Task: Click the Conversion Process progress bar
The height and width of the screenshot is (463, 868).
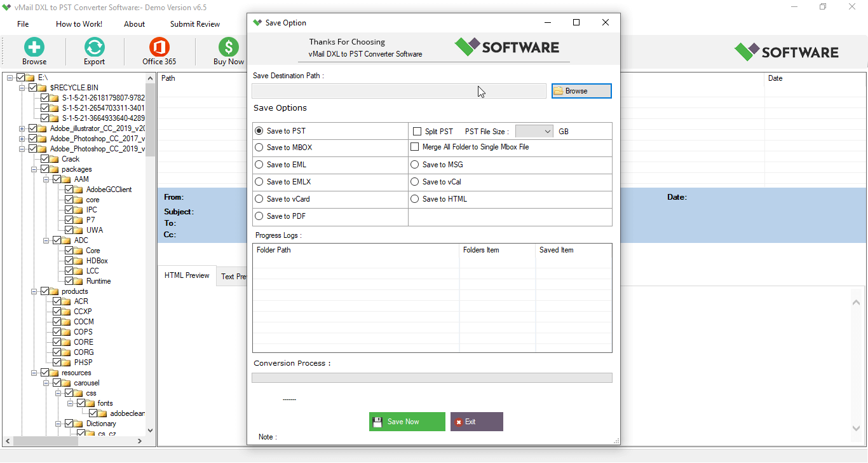Action: click(x=432, y=378)
